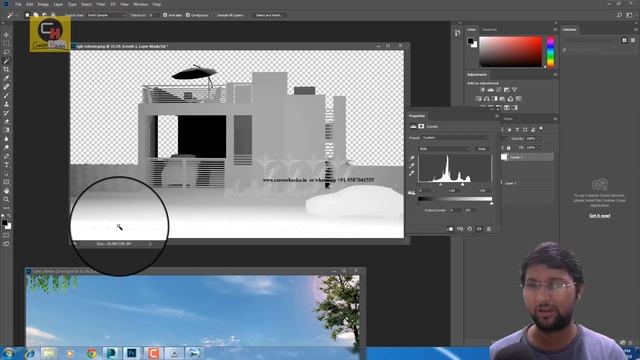Select the Eraser tool
Image resolution: width=640 pixels, height=360 pixels.
click(6, 121)
